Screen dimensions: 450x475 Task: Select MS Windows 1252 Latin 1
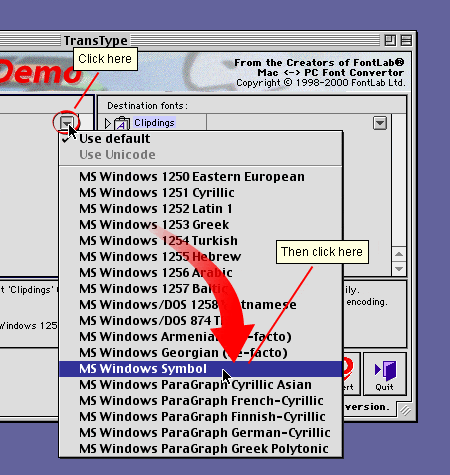coord(201,209)
